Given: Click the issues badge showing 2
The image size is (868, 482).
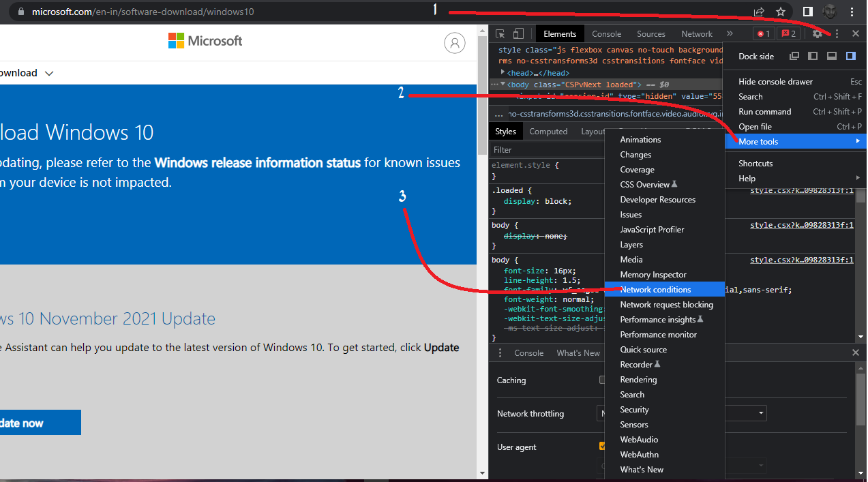Looking at the screenshot, I should coord(788,33).
